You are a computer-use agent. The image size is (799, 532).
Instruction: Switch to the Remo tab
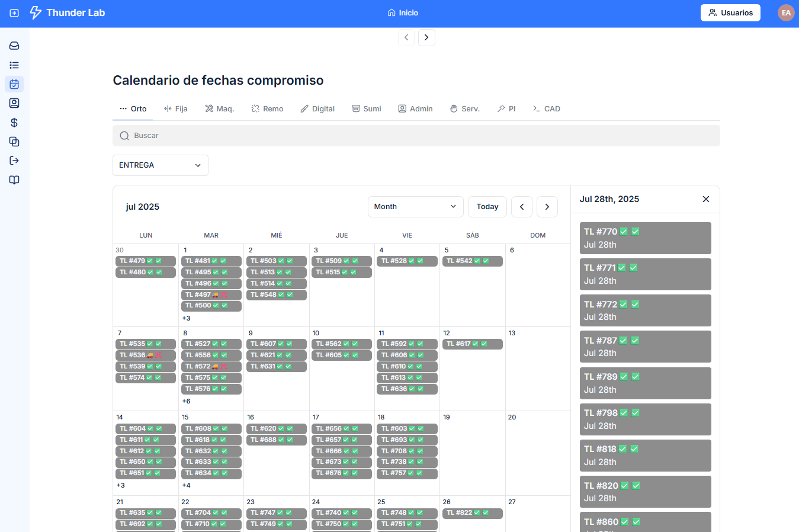coord(267,109)
